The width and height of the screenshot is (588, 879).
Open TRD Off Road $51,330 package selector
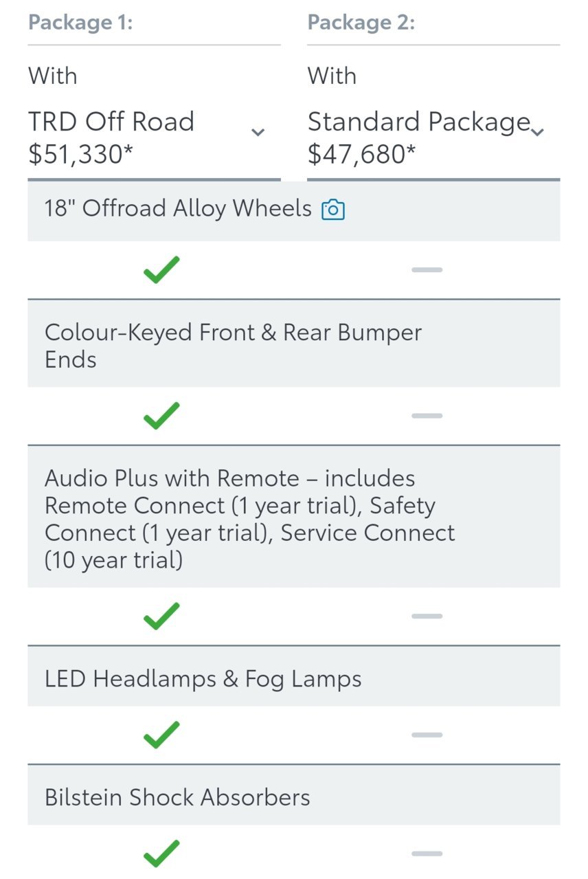[x=154, y=137]
